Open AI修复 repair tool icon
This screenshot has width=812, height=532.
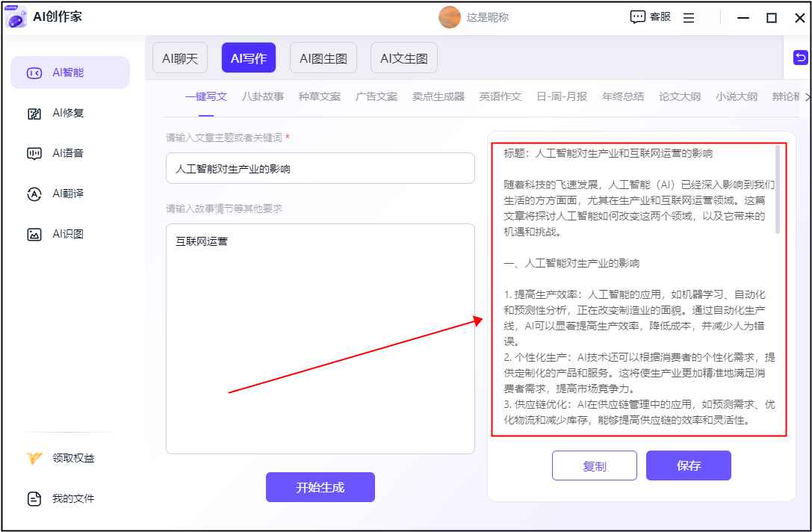pos(34,114)
